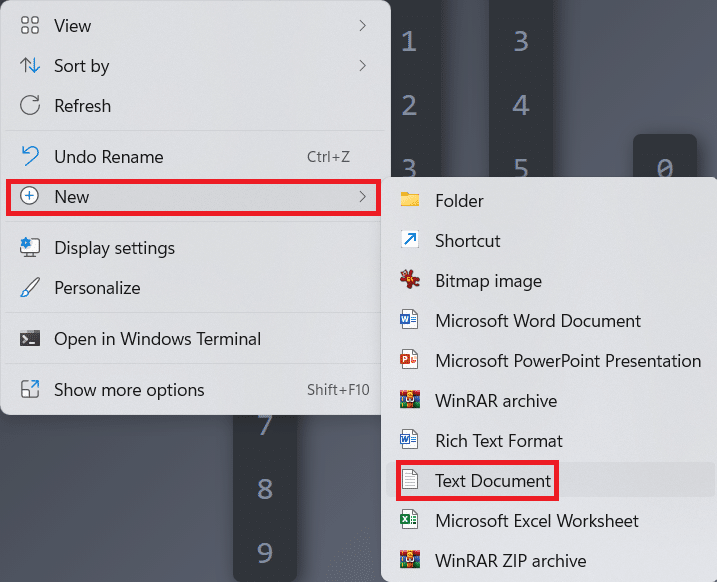Click the Microsoft Word Document icon
717x582 pixels.
(409, 320)
